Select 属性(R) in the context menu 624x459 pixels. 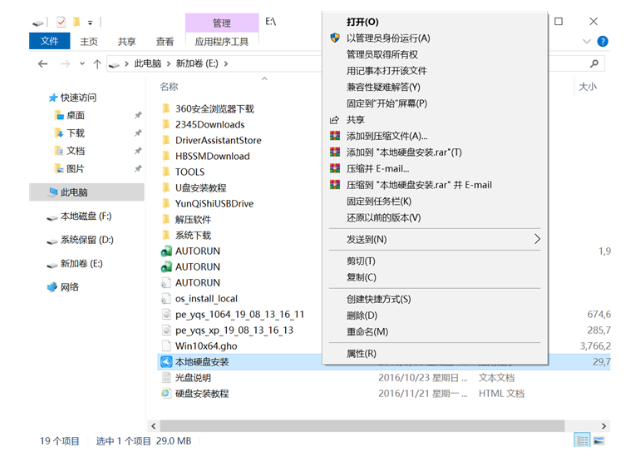pos(361,354)
